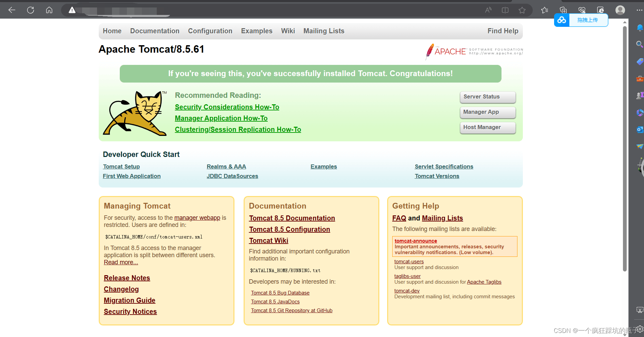Open the Changelog link
644x337 pixels.
121,289
